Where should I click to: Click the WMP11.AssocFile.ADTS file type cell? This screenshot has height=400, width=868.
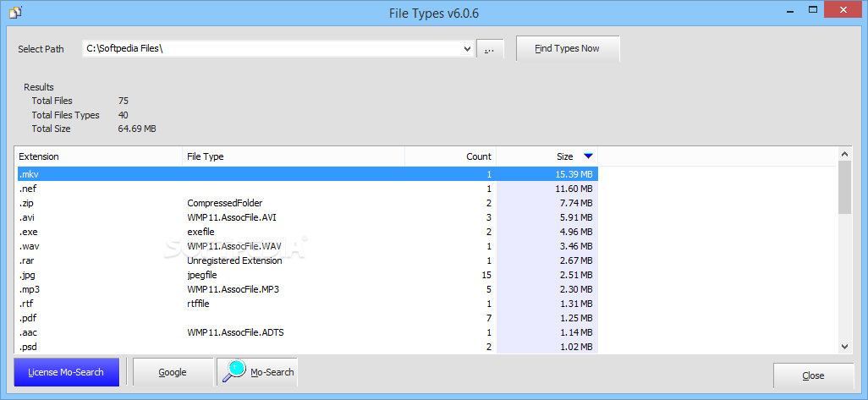click(235, 332)
